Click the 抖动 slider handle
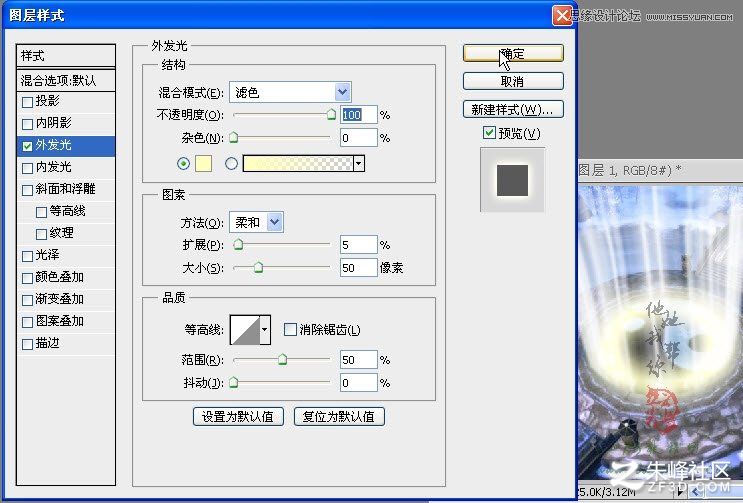743x503 pixels. tap(234, 382)
